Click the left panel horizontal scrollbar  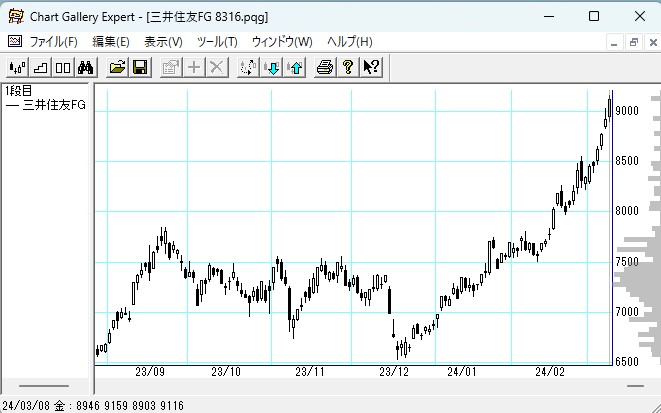click(44, 385)
